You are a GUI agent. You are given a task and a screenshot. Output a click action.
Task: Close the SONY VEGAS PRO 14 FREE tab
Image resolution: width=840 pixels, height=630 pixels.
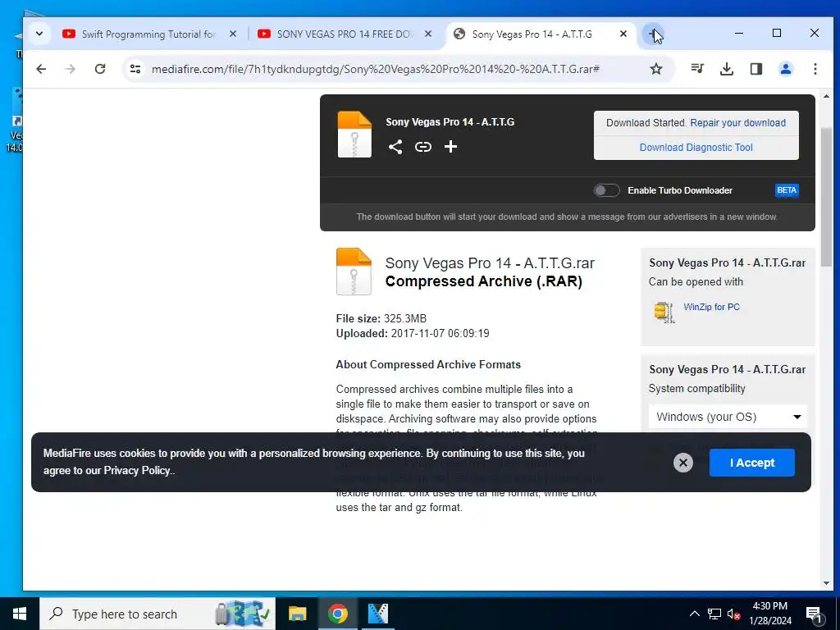[x=428, y=34]
